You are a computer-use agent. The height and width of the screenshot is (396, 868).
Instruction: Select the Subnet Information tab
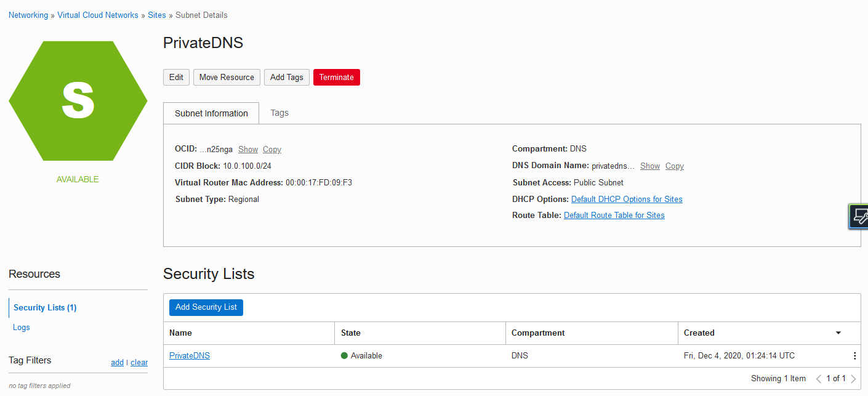click(x=211, y=113)
